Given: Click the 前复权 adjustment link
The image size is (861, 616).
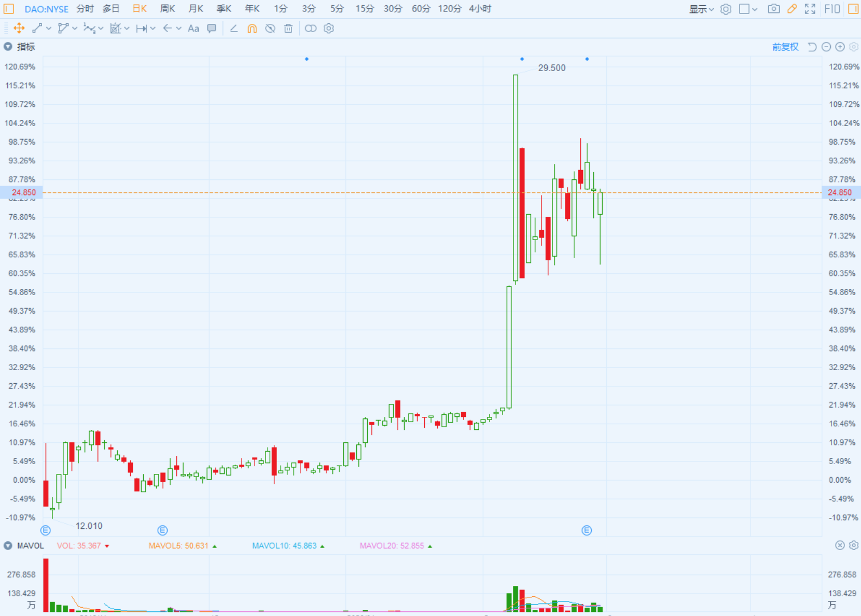Looking at the screenshot, I should tap(785, 47).
